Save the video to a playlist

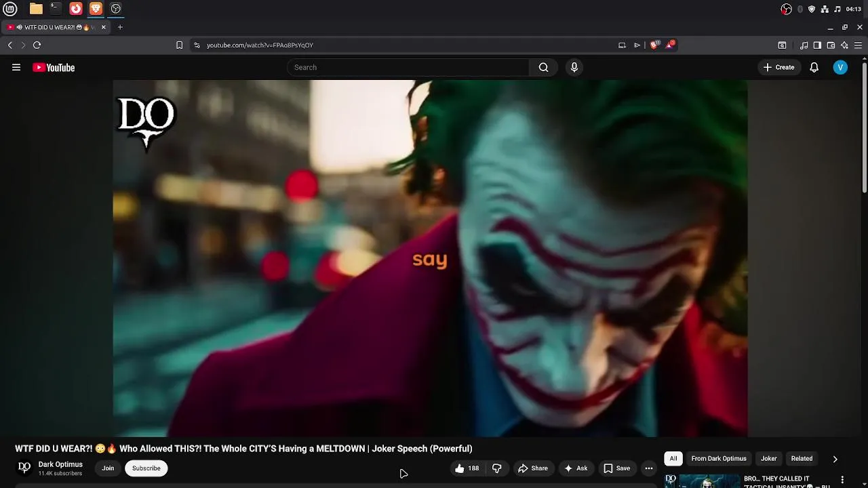pos(617,468)
